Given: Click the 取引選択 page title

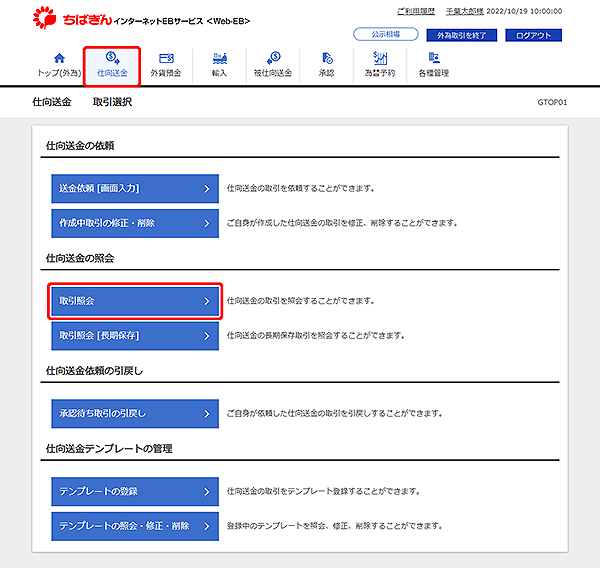Looking at the screenshot, I should point(112,102).
